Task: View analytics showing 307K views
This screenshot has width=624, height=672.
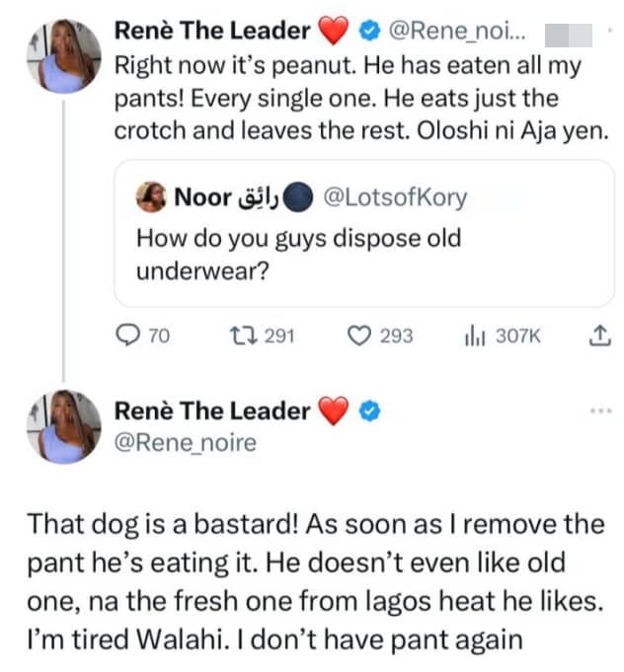Action: tap(473, 336)
